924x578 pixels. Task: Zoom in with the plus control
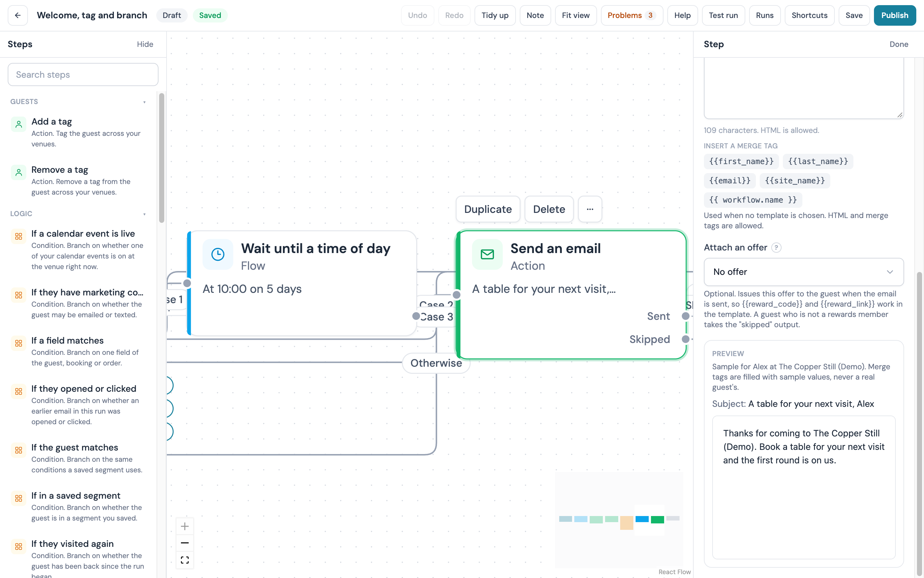[x=185, y=526]
